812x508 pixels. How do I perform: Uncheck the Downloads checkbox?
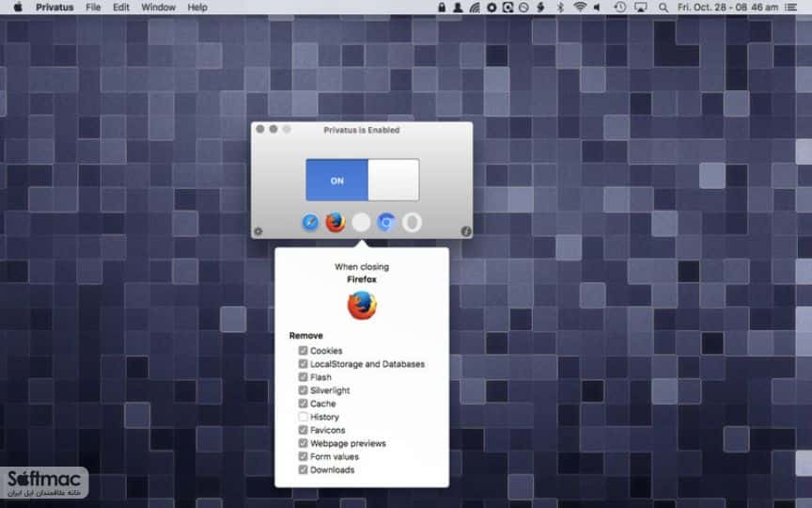coord(303,469)
